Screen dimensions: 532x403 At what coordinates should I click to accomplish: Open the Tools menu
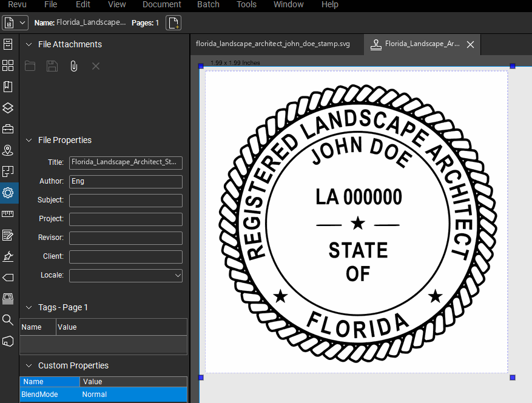click(x=246, y=4)
